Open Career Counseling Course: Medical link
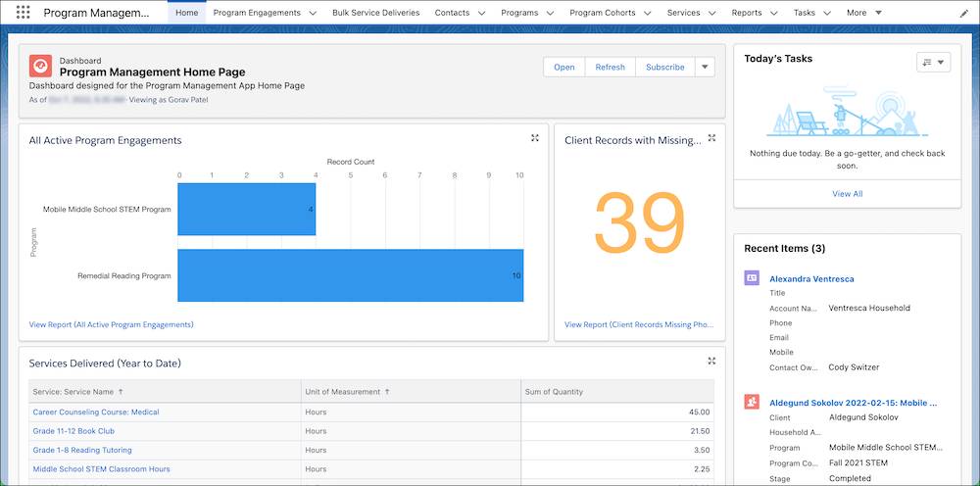The height and width of the screenshot is (486, 980). pos(96,413)
